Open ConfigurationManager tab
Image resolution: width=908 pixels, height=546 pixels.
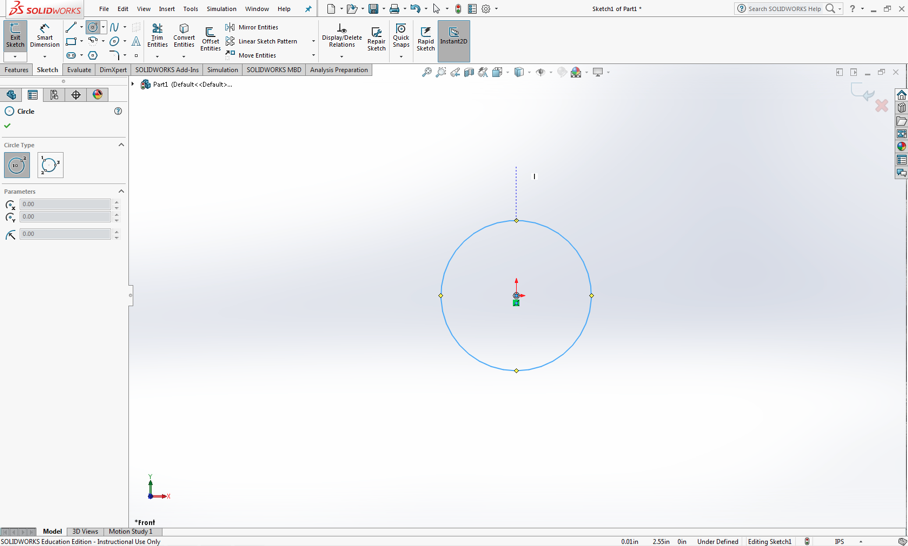click(x=54, y=95)
